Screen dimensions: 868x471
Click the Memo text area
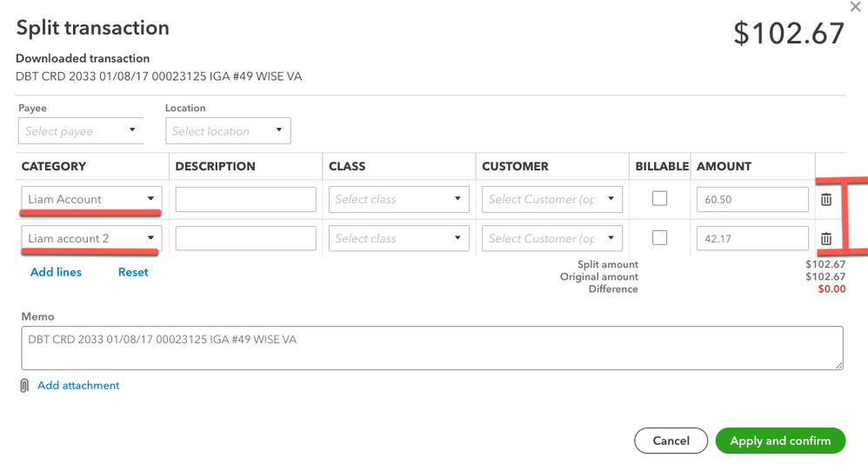[432, 348]
